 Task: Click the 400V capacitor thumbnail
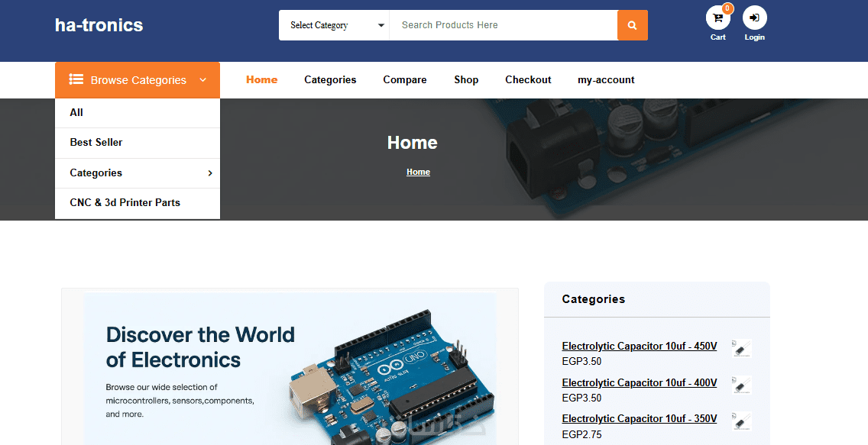741,385
